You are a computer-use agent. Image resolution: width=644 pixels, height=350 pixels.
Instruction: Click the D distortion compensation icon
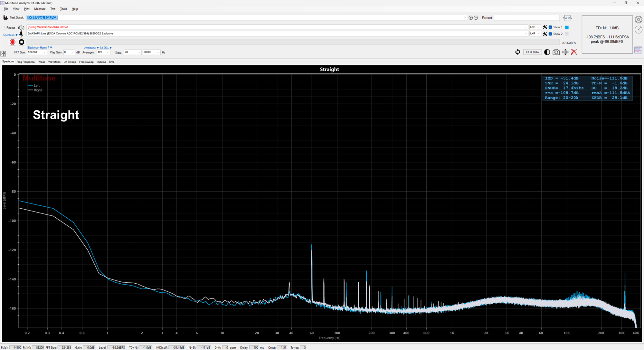click(x=567, y=18)
